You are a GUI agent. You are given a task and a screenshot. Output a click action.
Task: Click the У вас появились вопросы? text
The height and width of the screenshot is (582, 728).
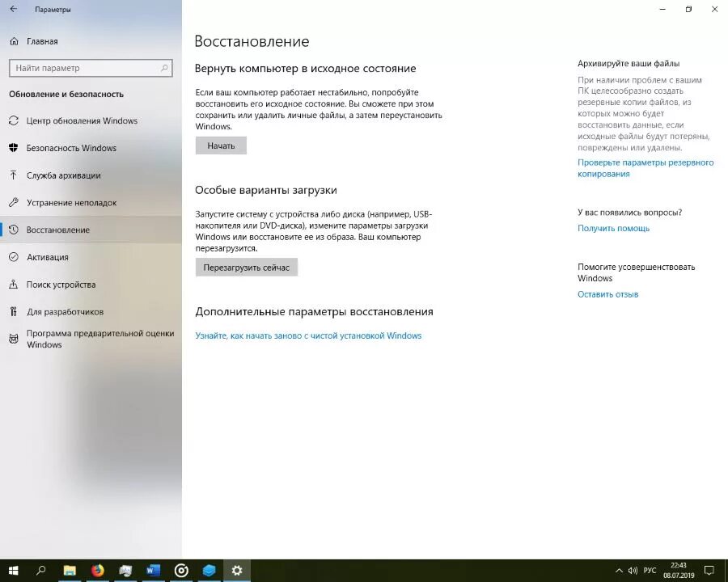[629, 213]
